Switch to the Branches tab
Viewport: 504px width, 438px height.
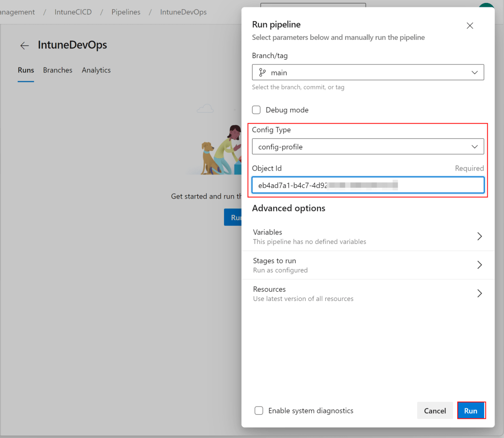[58, 70]
